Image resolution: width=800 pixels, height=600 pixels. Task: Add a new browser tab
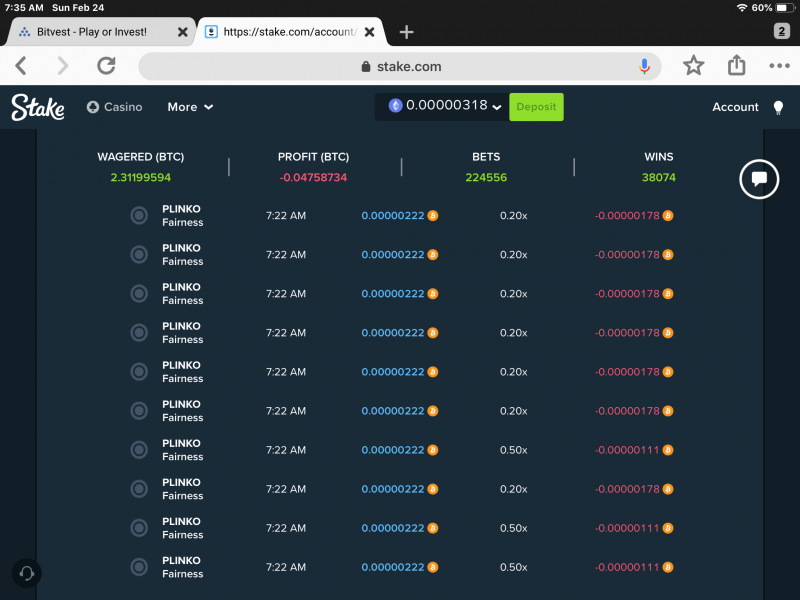[406, 32]
